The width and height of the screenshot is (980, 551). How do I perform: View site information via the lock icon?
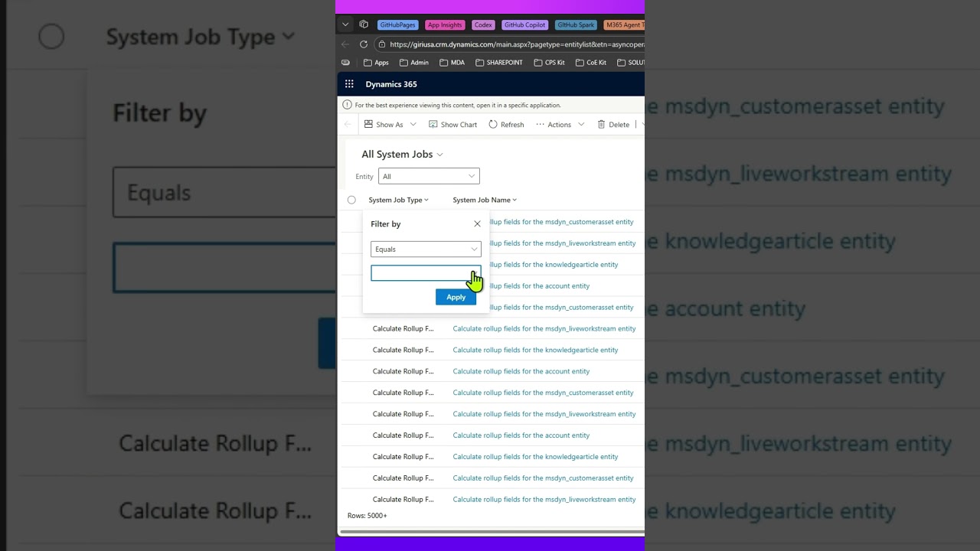[x=383, y=44]
